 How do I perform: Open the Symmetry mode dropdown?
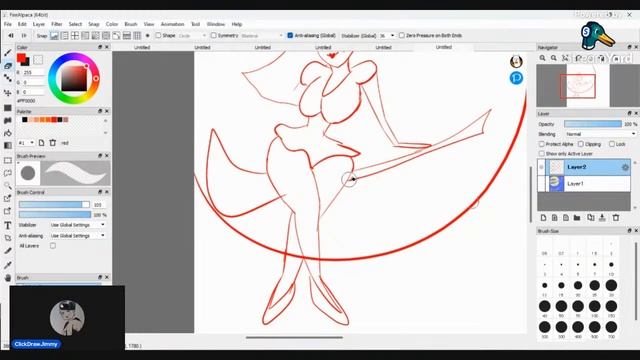click(262, 36)
